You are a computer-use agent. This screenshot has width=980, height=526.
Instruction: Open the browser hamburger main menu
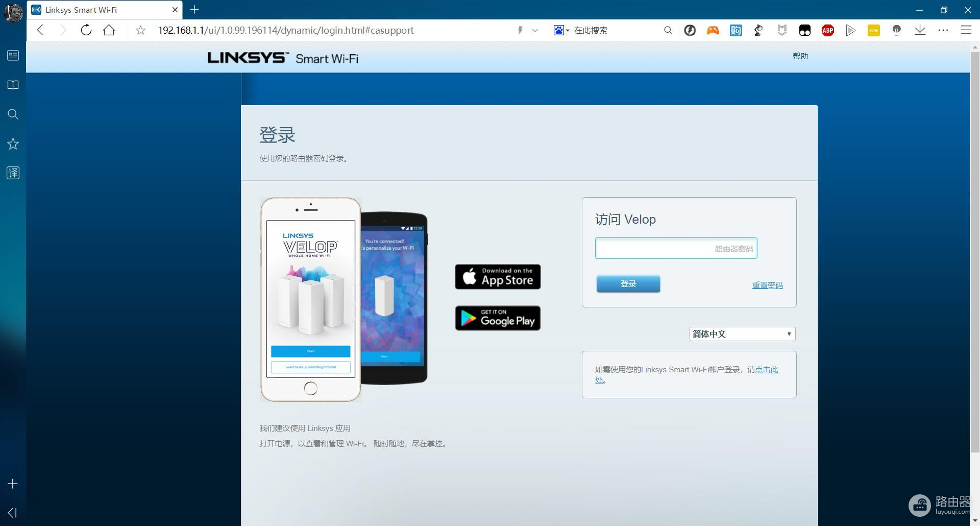pyautogui.click(x=966, y=30)
